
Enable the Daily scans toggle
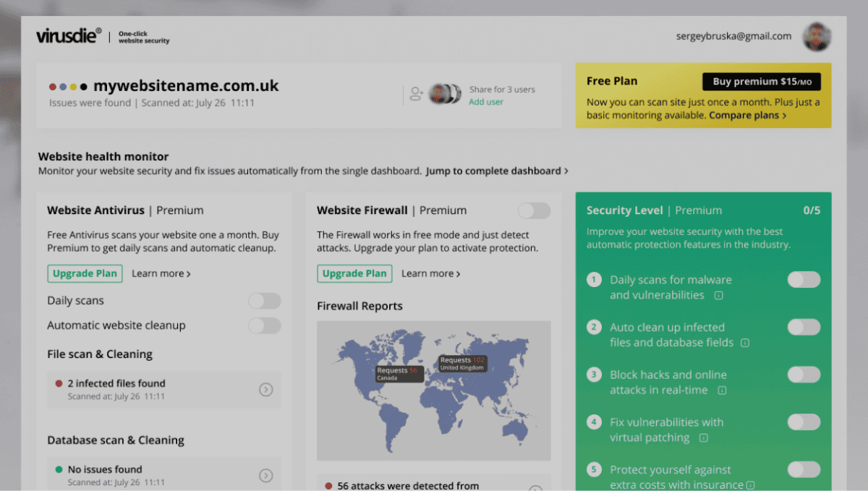pos(264,301)
